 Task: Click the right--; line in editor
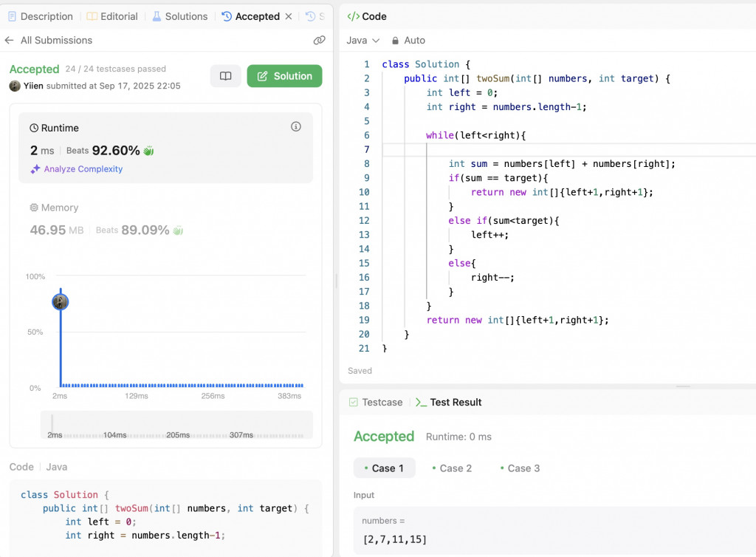(492, 277)
